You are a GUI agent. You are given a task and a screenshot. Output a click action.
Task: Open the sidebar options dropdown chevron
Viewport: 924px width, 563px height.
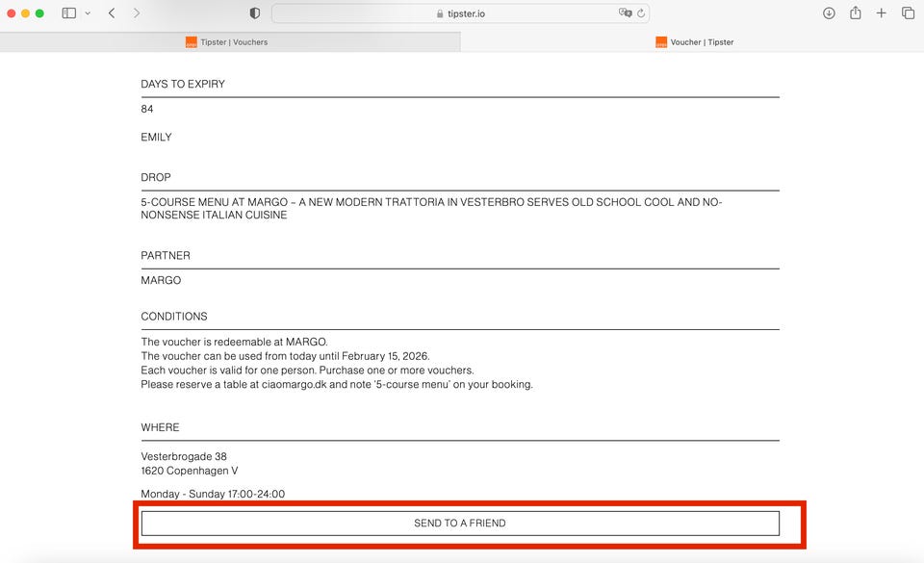point(88,13)
